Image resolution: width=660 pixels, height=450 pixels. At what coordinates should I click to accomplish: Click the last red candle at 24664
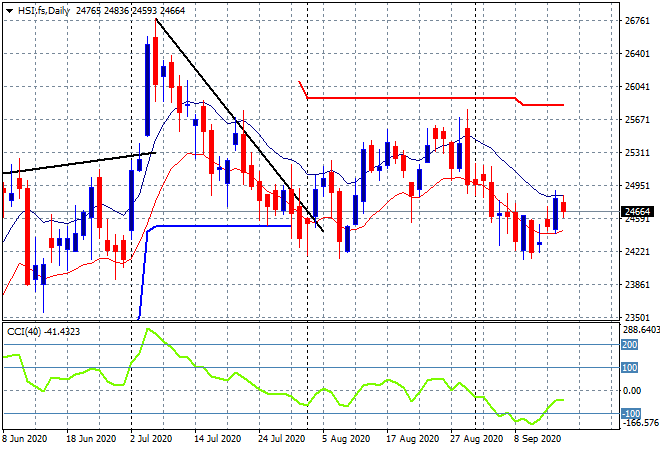pos(563,207)
